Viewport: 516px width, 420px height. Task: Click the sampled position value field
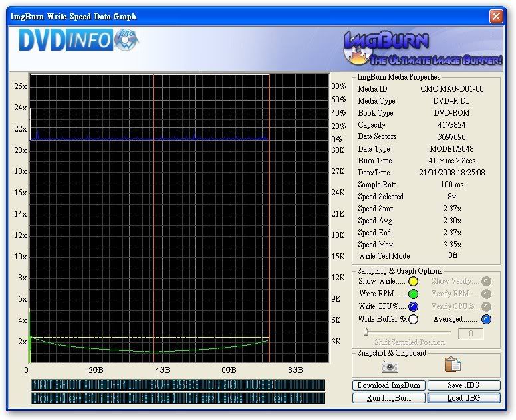click(x=471, y=333)
